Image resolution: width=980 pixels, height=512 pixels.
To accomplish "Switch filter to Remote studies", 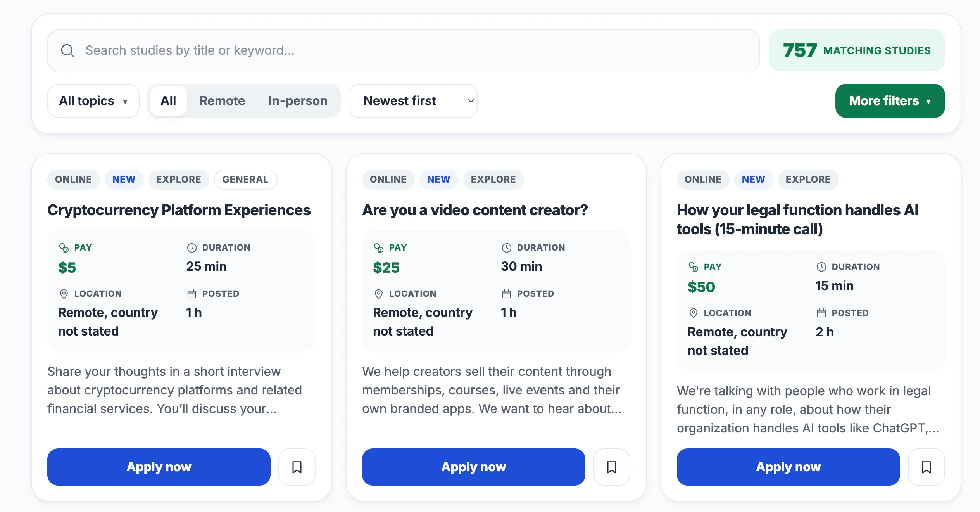I will point(222,101).
